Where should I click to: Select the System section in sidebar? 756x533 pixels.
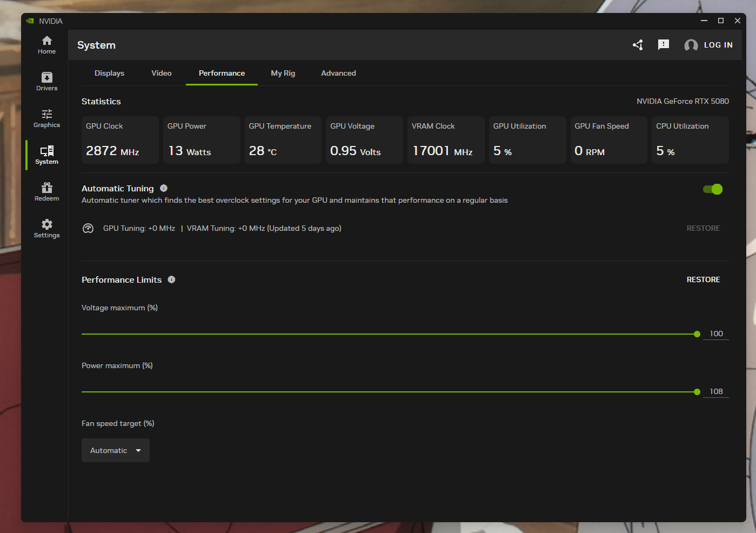pyautogui.click(x=46, y=155)
